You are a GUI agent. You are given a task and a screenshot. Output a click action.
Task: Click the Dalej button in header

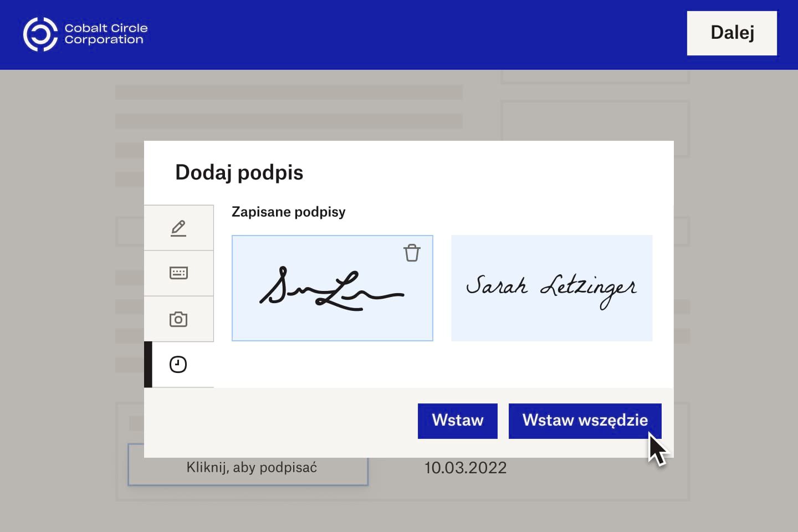point(732,33)
